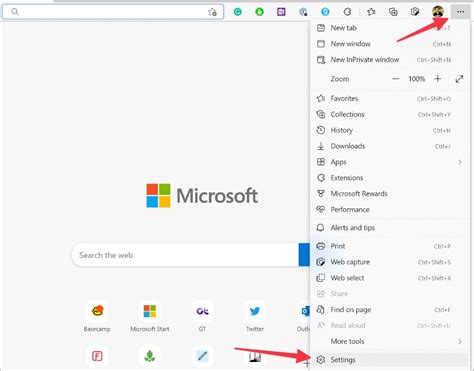Open the Twitter quick link tile

point(255,317)
